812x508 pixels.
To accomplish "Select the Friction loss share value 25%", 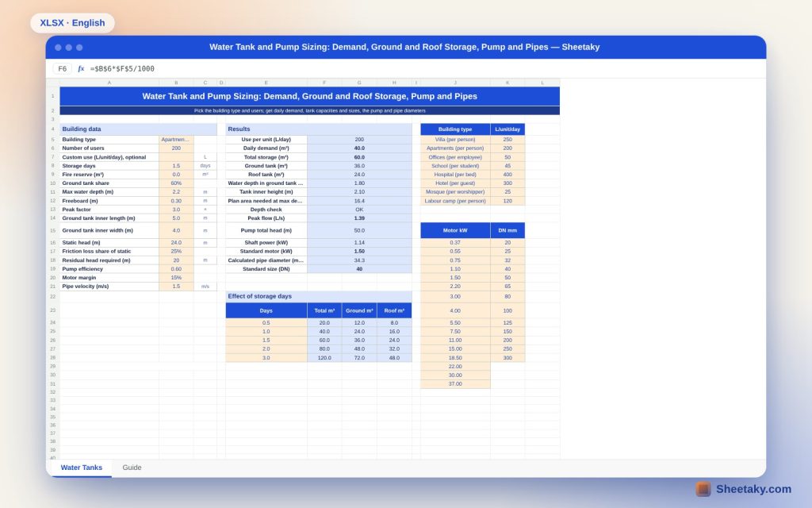I will click(176, 251).
